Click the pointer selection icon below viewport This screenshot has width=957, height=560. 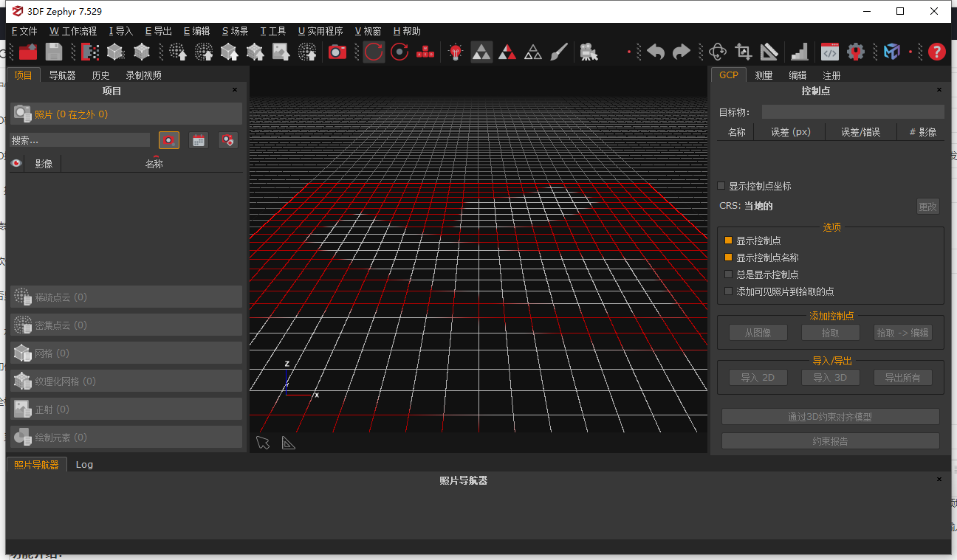coord(263,442)
